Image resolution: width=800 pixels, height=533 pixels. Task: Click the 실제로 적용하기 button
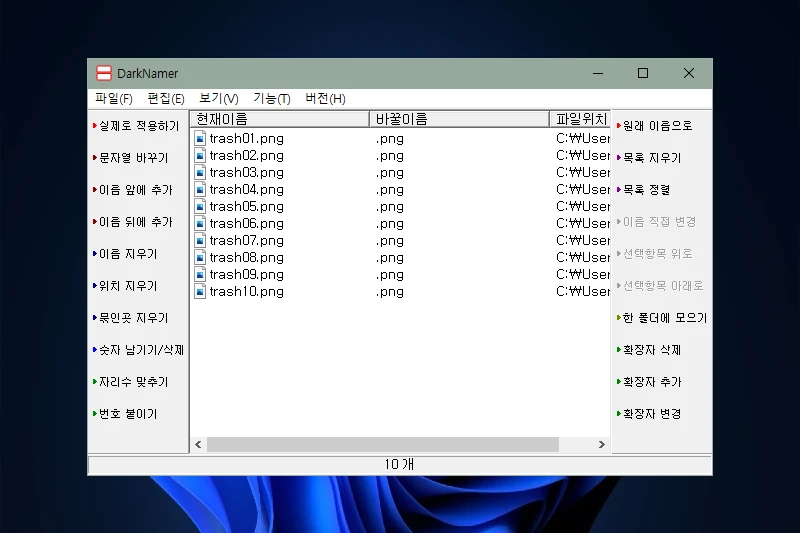[x=138, y=126]
